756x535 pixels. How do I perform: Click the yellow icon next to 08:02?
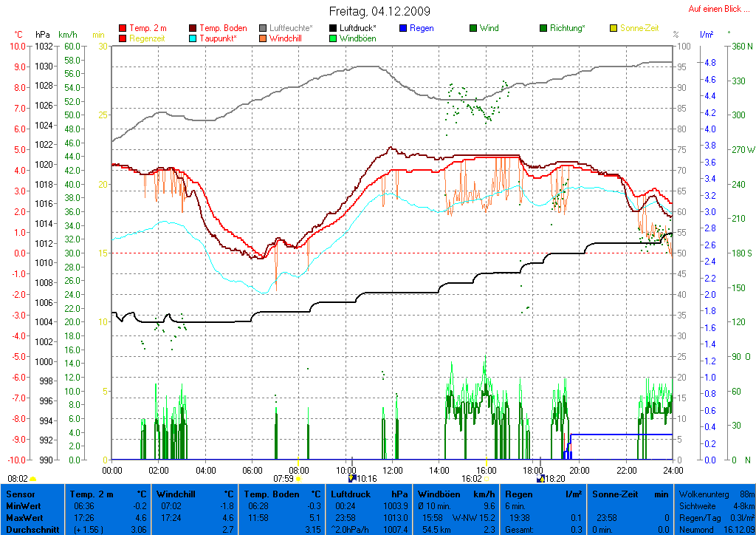(x=33, y=479)
